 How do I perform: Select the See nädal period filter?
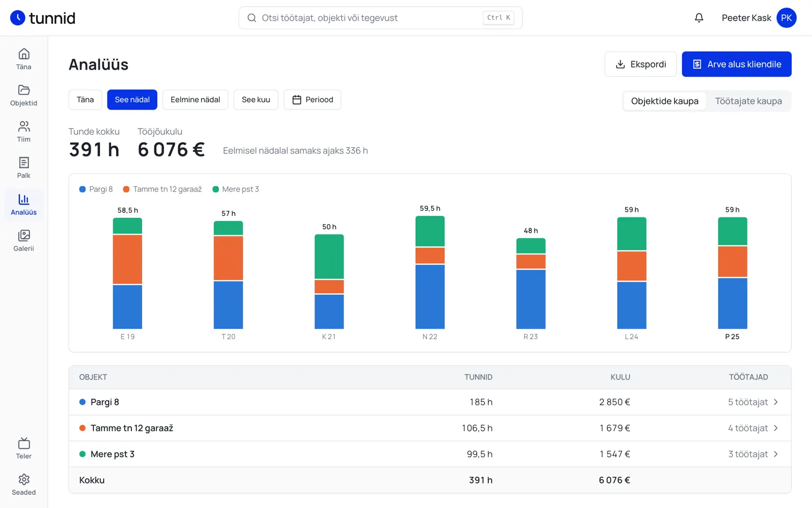coord(132,100)
